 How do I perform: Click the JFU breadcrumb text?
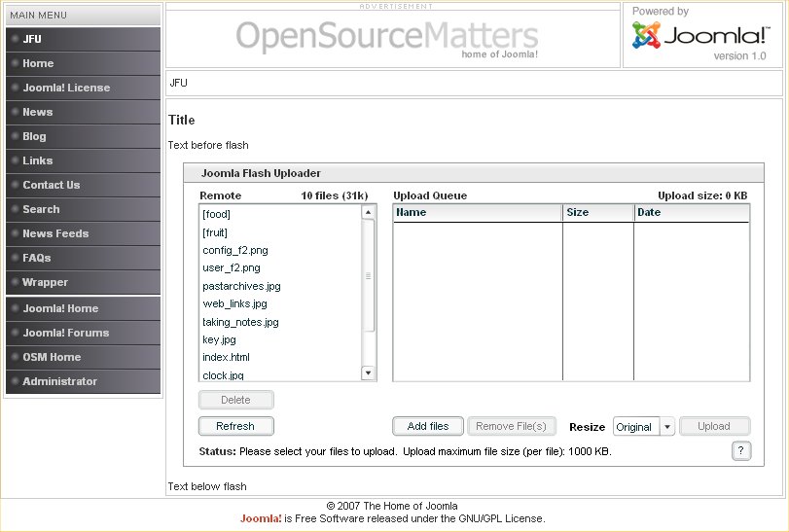[179, 83]
